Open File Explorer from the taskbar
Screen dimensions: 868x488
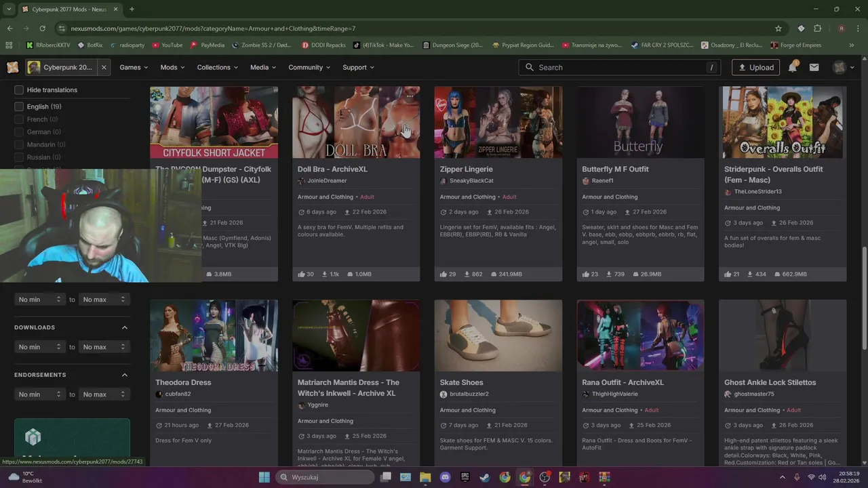click(x=425, y=477)
